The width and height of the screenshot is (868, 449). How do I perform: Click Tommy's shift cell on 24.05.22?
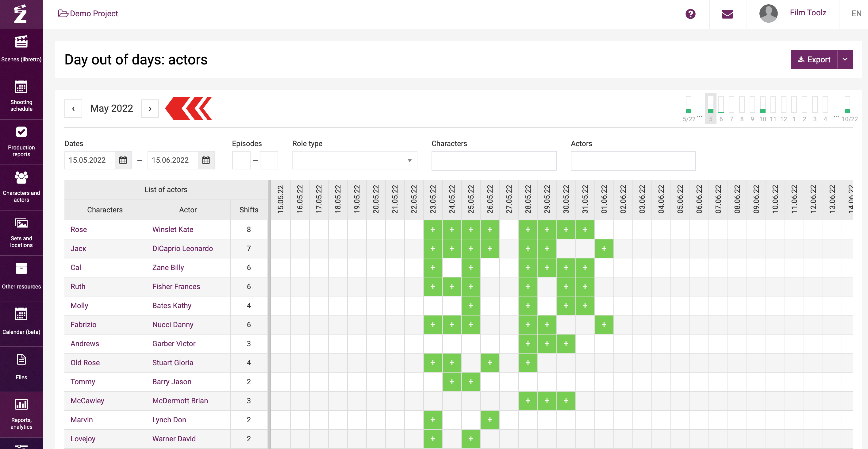click(452, 382)
